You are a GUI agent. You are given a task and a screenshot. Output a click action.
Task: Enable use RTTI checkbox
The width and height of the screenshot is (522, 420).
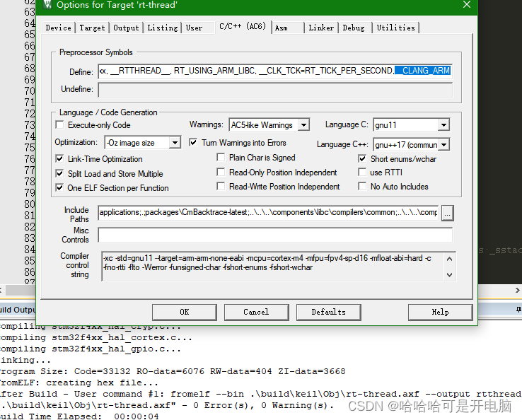coord(362,172)
